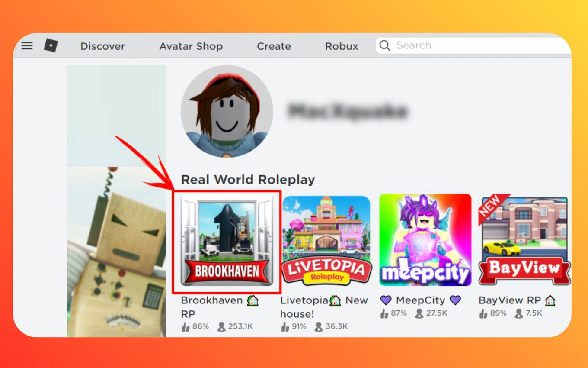Screen dimensions: 588x368
Task: Click the Search input field
Action: coord(473,45)
